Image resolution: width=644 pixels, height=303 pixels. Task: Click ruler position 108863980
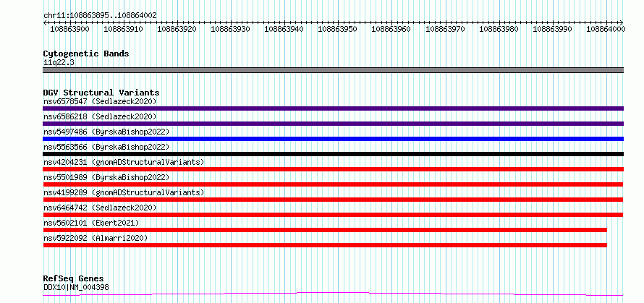(x=499, y=29)
